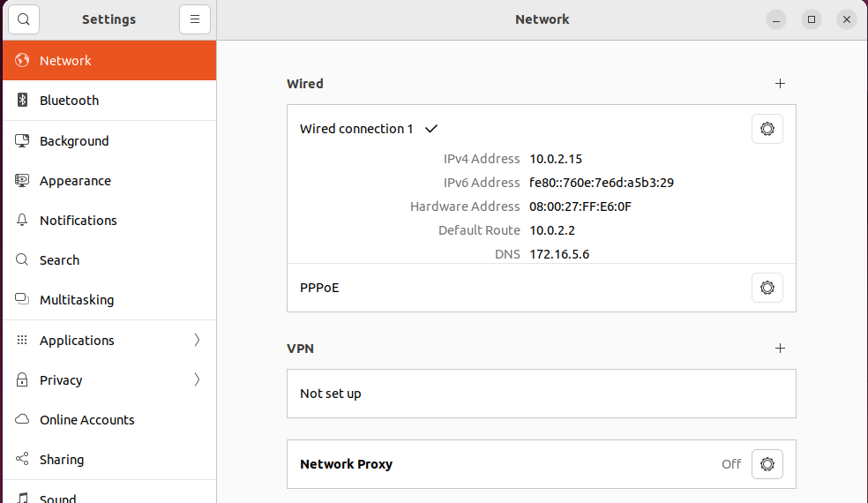Viewport: 868px width, 503px height.
Task: Open Wired connection 1 gear settings
Action: point(767,129)
